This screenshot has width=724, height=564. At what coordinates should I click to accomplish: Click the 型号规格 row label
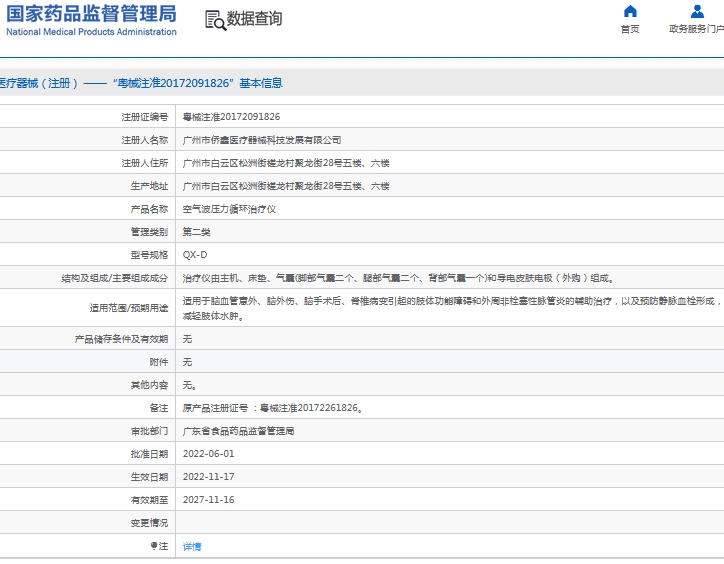click(149, 255)
